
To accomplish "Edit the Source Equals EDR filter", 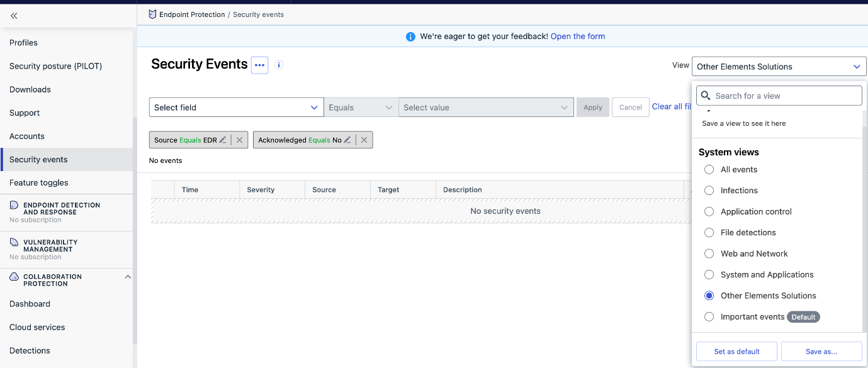I will (x=222, y=140).
